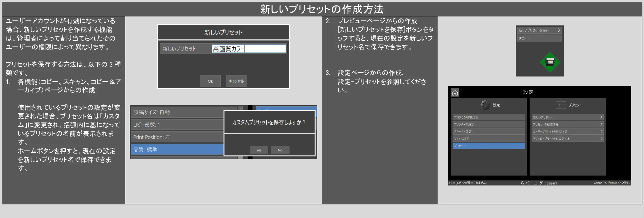644x218 pixels.
Task: Click the リセット button
Action: 539,38
